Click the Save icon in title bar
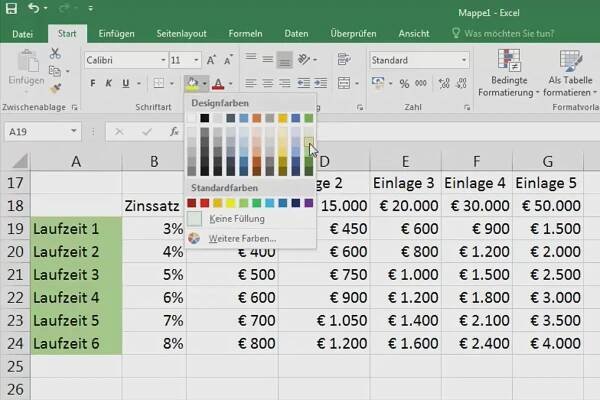 [11, 9]
